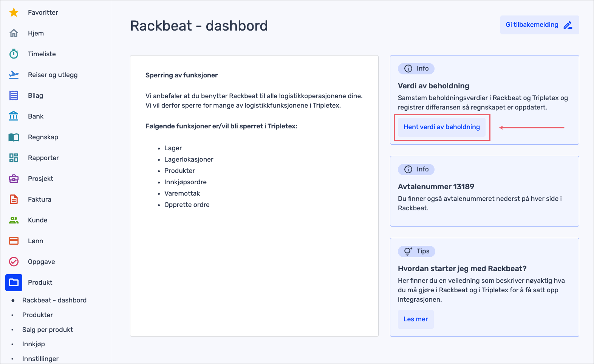The image size is (594, 364).
Task: Click Hent verdi av beholdning button
Action: click(442, 127)
